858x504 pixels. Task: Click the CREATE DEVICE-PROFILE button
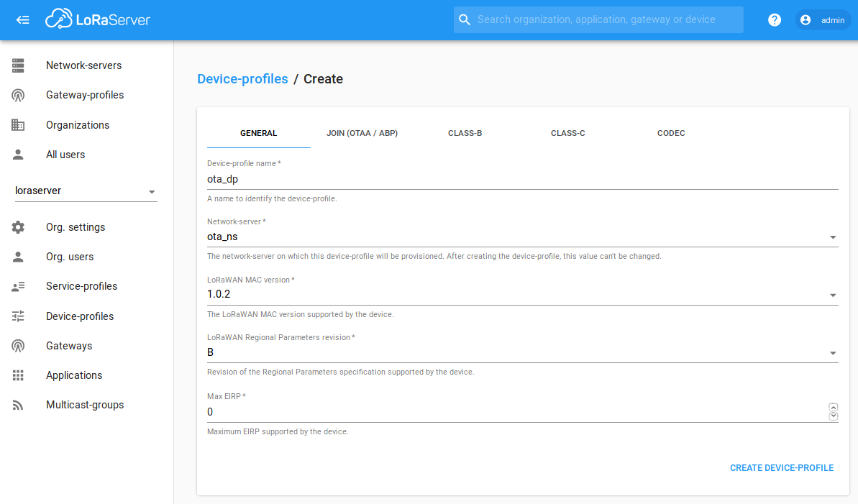click(782, 467)
